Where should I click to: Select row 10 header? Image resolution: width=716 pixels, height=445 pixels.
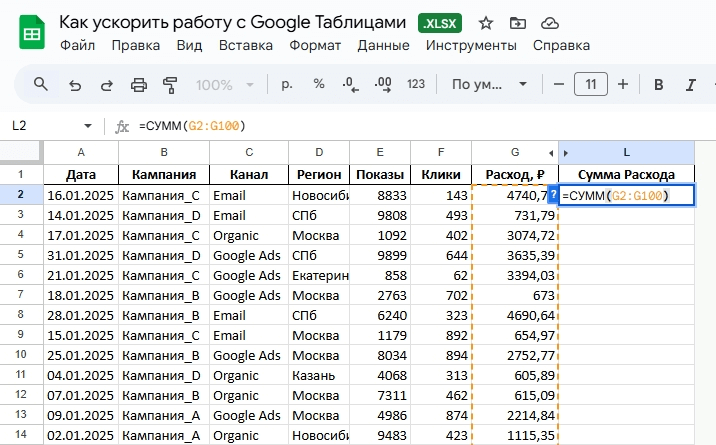coord(21,355)
